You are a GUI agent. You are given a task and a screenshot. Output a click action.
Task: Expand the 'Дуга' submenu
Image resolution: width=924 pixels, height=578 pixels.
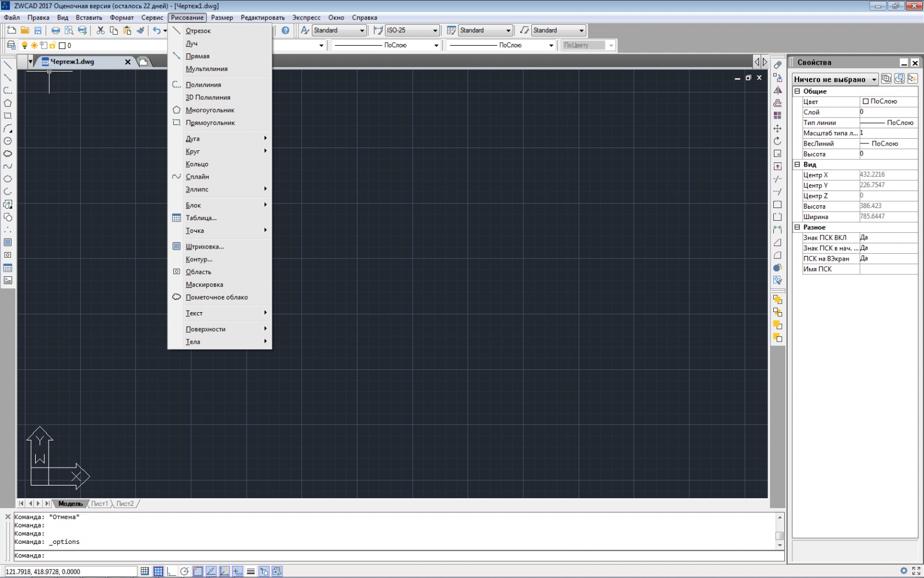pyautogui.click(x=219, y=139)
